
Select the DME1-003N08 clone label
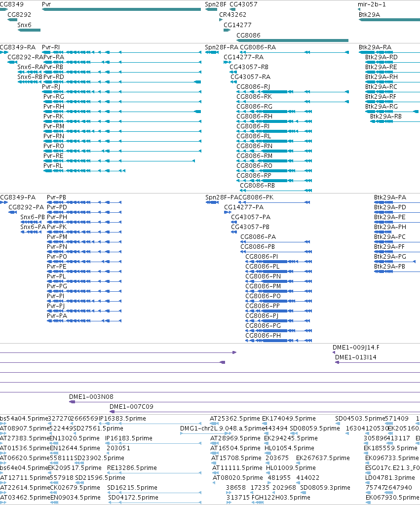coord(91,397)
